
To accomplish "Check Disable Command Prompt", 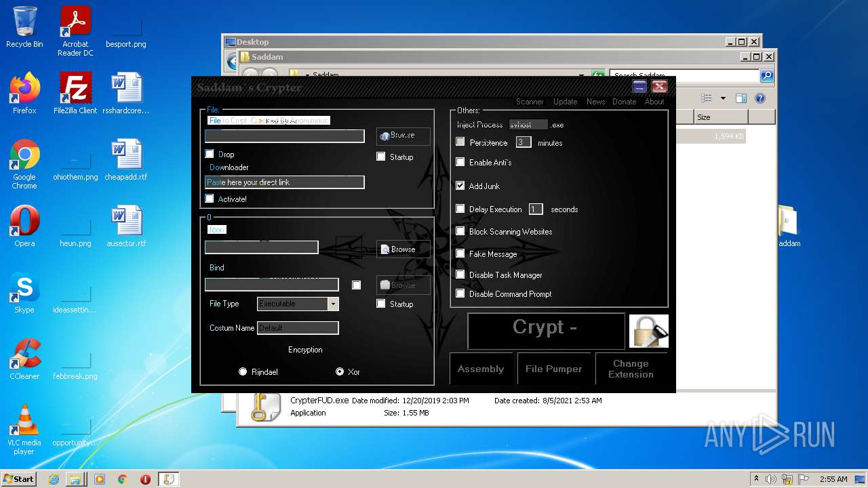I will [460, 293].
